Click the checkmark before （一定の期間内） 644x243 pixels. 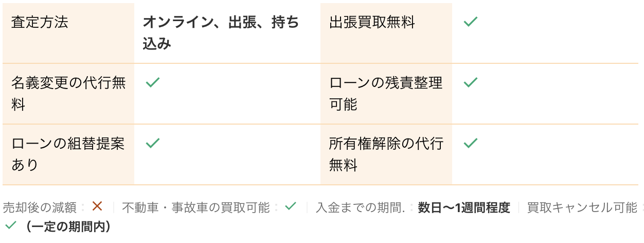tap(10, 225)
